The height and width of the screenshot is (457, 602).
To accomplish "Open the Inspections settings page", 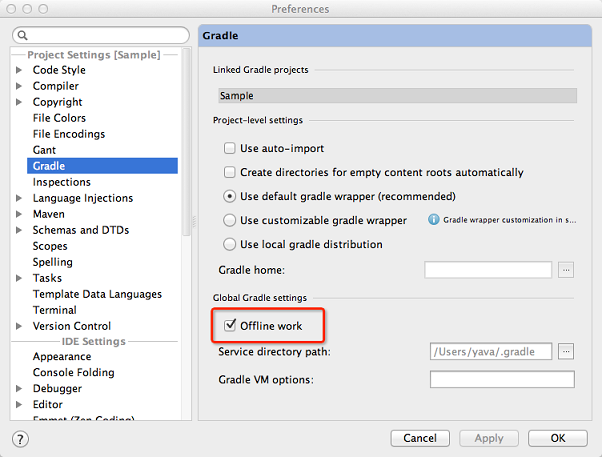I will point(62,182).
